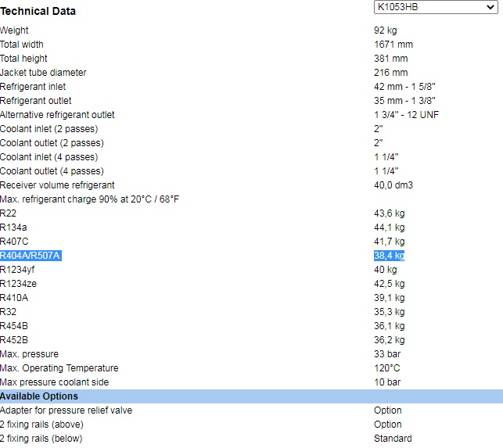The width and height of the screenshot is (503, 448).
Task: Click the Technical Data heading
Action: coord(38,11)
